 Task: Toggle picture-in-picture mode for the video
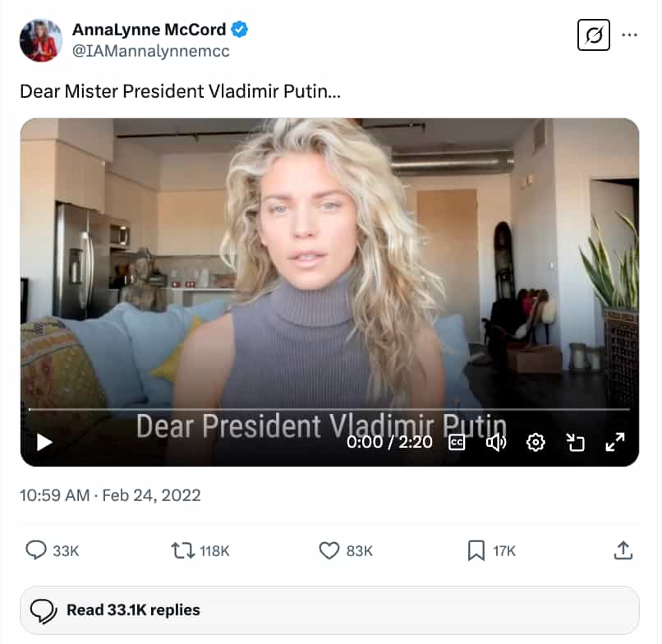pos(575,443)
